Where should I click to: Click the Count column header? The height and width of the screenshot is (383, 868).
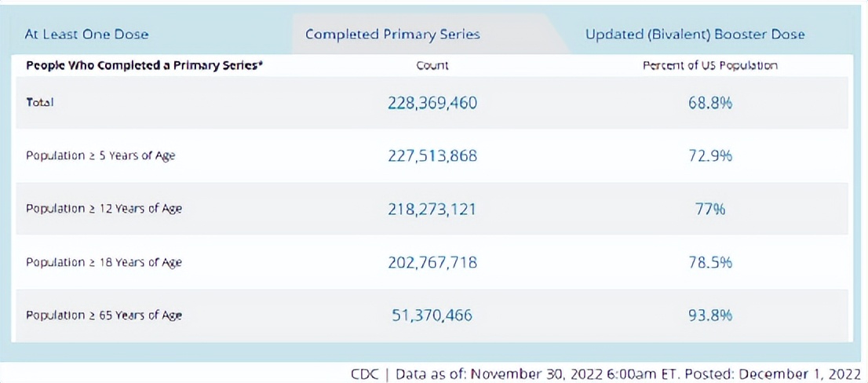coord(432,66)
